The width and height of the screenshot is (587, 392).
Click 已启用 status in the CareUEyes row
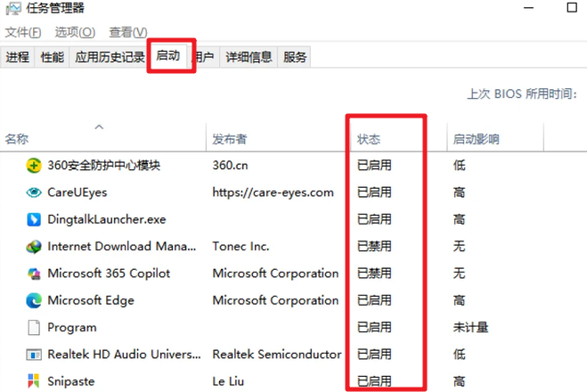pyautogui.click(x=374, y=192)
